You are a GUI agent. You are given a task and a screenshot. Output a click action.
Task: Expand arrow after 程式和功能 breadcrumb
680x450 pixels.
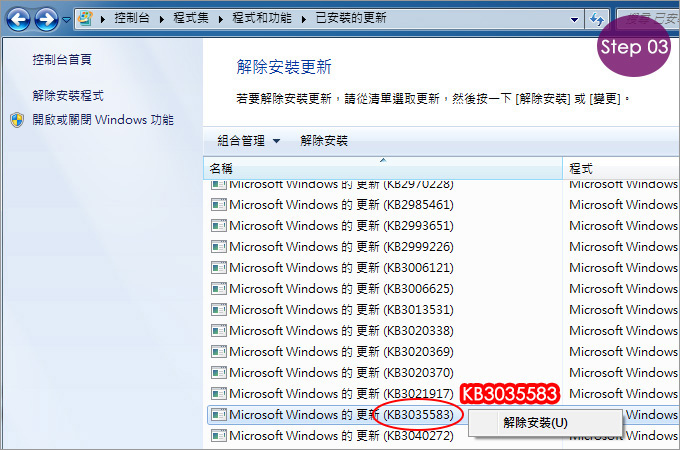(304, 19)
